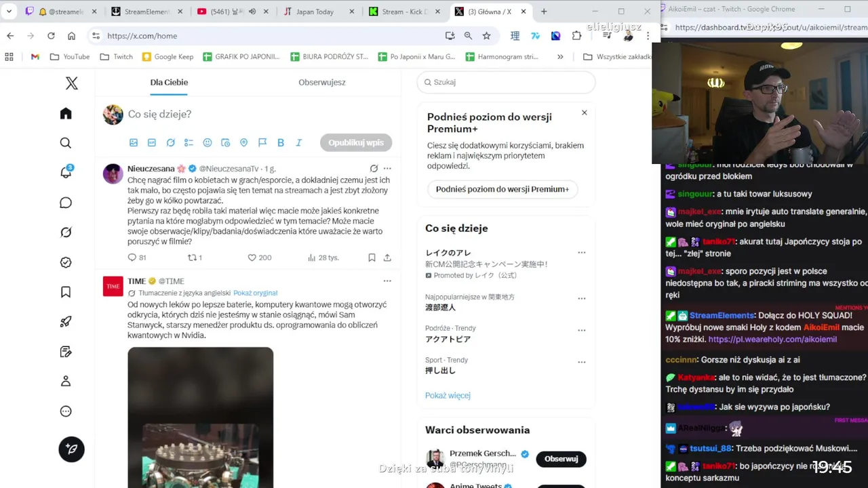Open TIME post image thumbnail
868x488 pixels.
click(201, 418)
